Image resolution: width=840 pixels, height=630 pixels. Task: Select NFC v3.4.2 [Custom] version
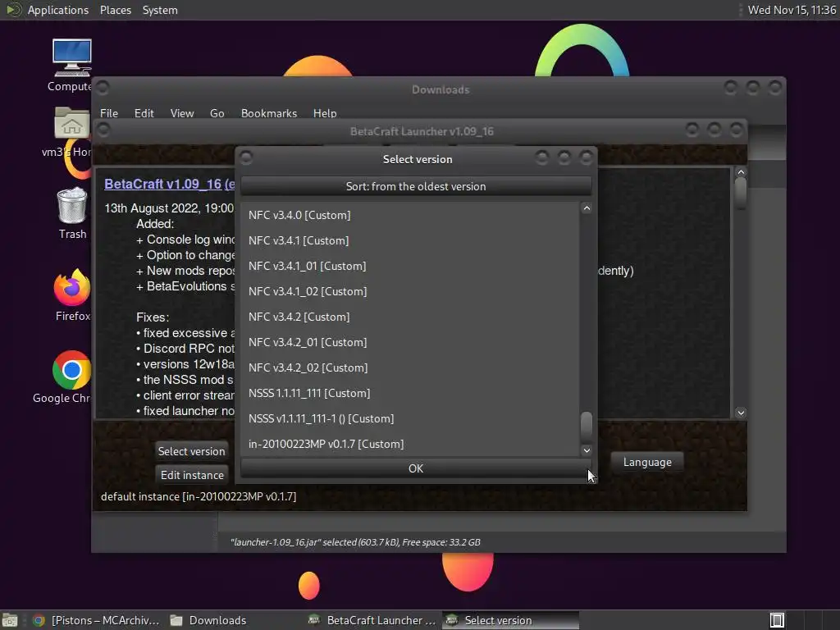pyautogui.click(x=410, y=317)
